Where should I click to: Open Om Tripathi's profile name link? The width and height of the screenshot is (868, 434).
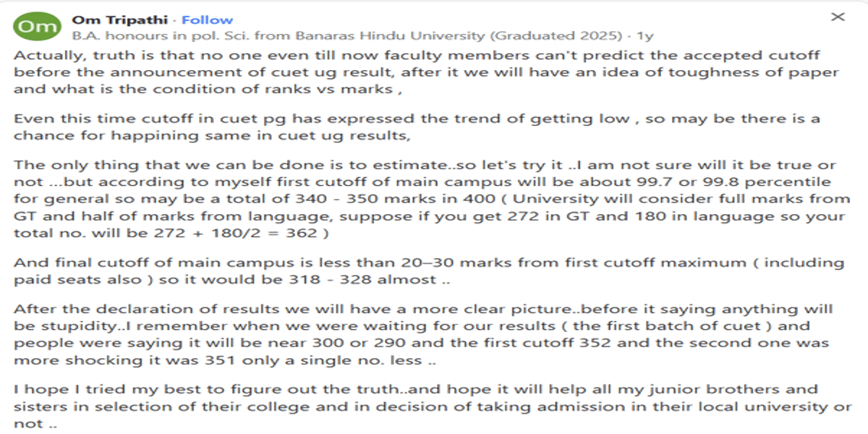click(x=122, y=20)
